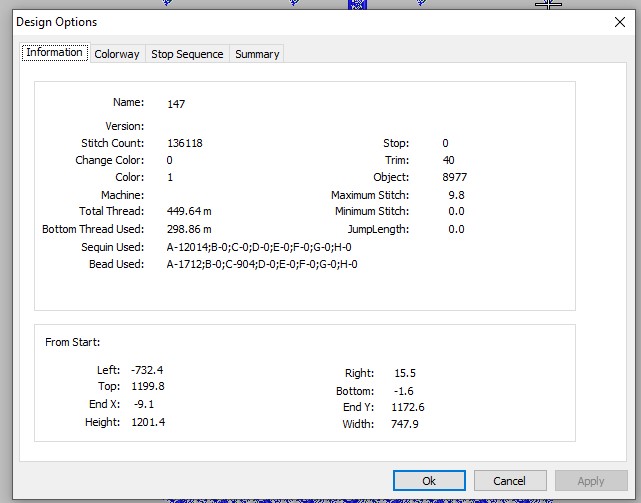
Task: Click the Bead Used value A-1712
Action: pyautogui.click(x=262, y=264)
